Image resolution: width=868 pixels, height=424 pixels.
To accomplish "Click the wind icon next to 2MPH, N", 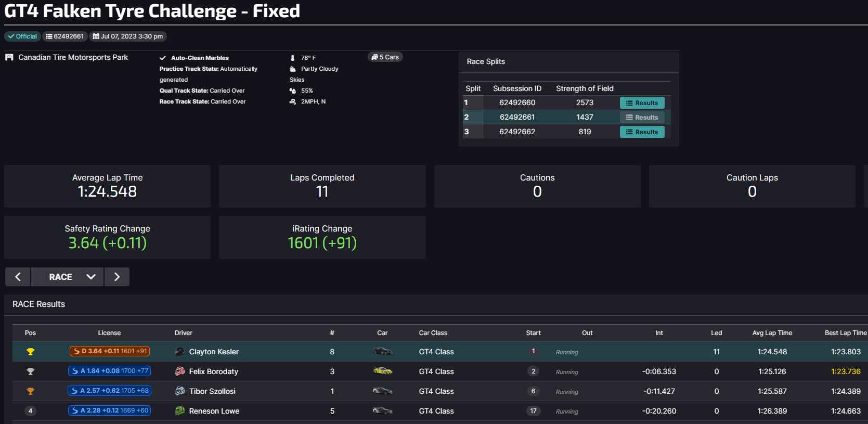I will point(292,101).
